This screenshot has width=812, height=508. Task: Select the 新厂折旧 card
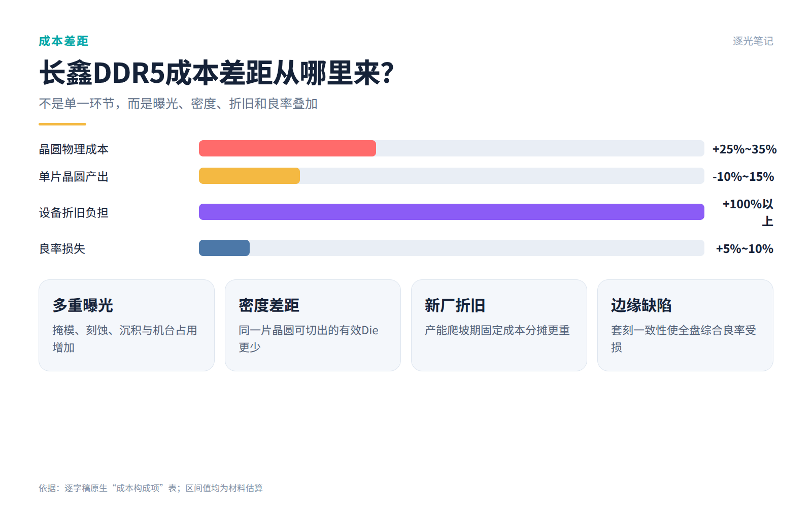(499, 325)
